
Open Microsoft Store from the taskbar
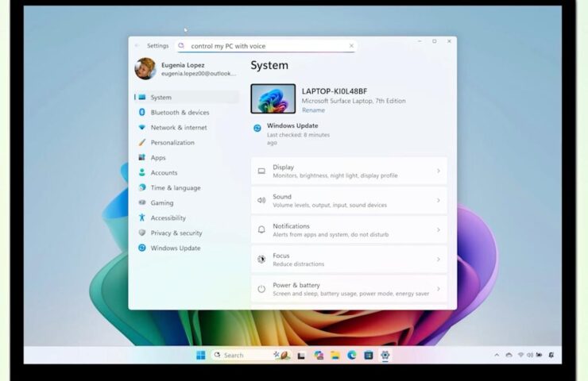coord(369,355)
